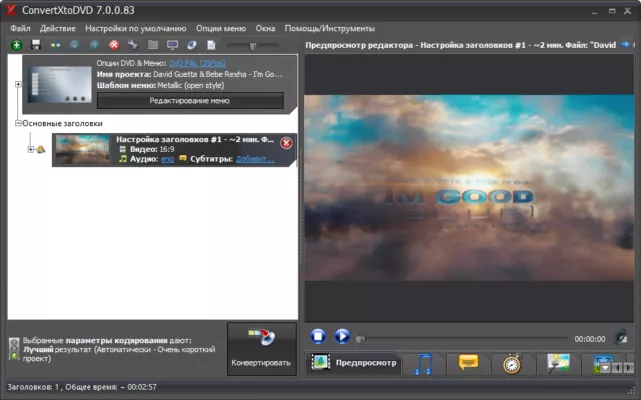Click the eng audio track link
Image resolution: width=641 pixels, height=400 pixels.
167,159
